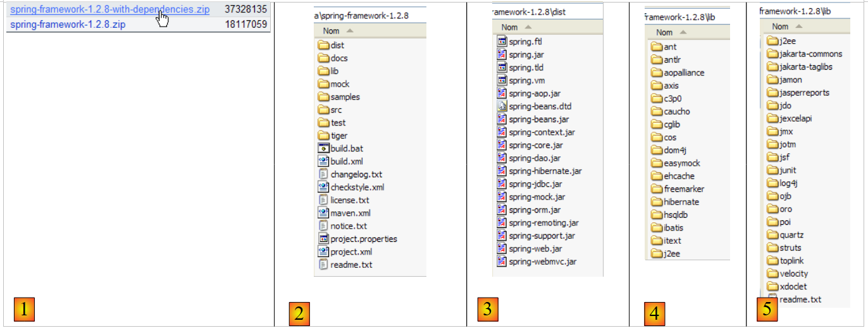Click Nom sort header above ant folder
868x328 pixels.
click(x=664, y=32)
